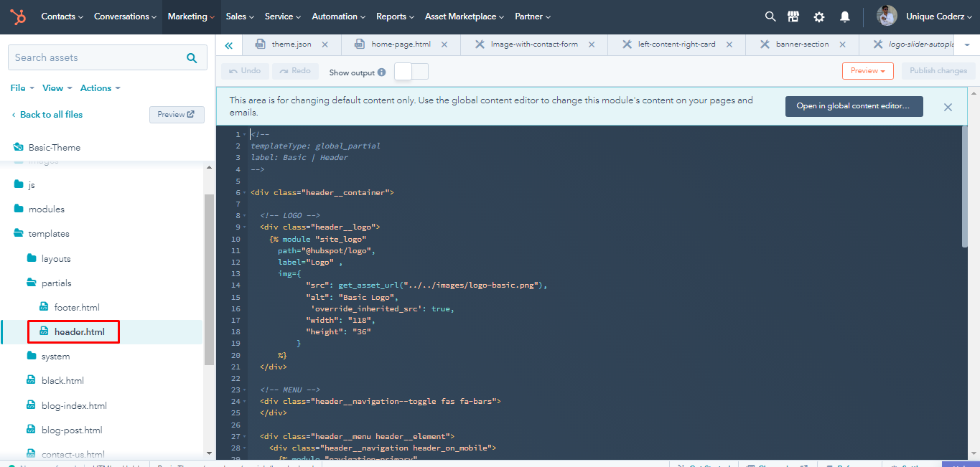Click the Show output info icon
Viewport: 980px width, 467px height.
(x=382, y=72)
